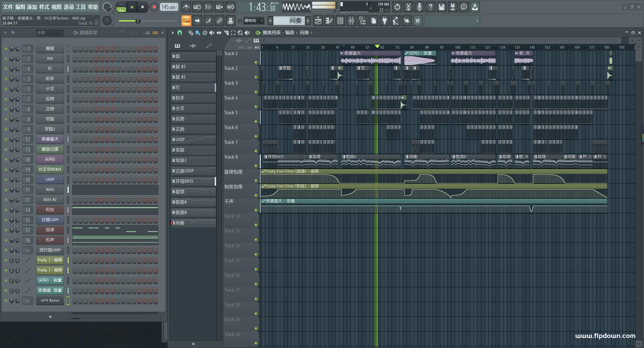This screenshot has height=348, width=644.
Task: Select the playlist Zoom magnifier tool
Action: point(240,33)
